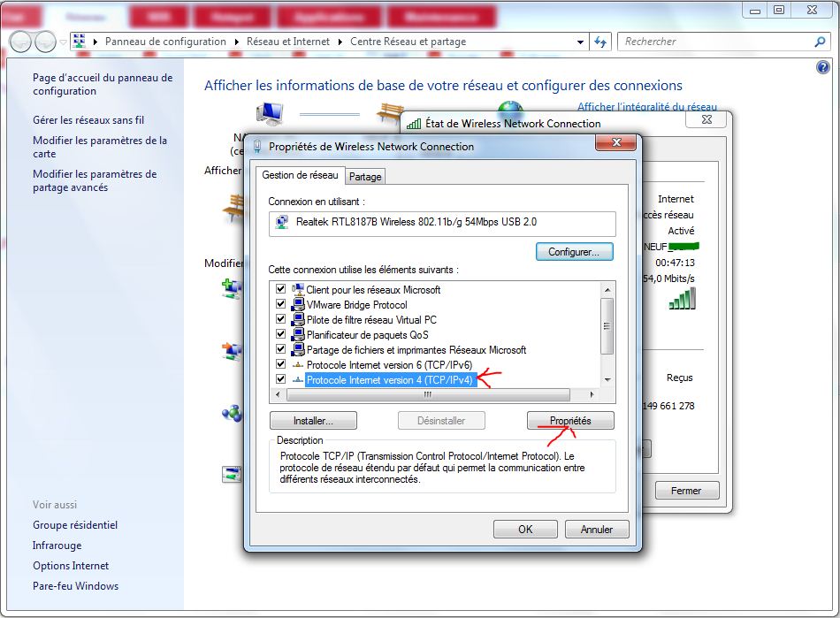Click the VMware Bridge Protocol icon
840x618 pixels.
298,305
